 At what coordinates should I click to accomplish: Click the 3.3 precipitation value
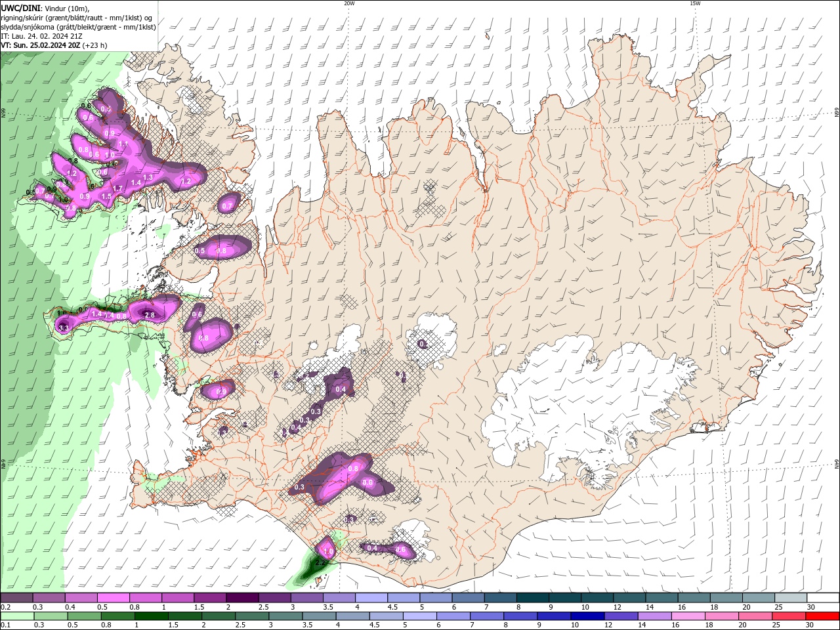(64, 327)
